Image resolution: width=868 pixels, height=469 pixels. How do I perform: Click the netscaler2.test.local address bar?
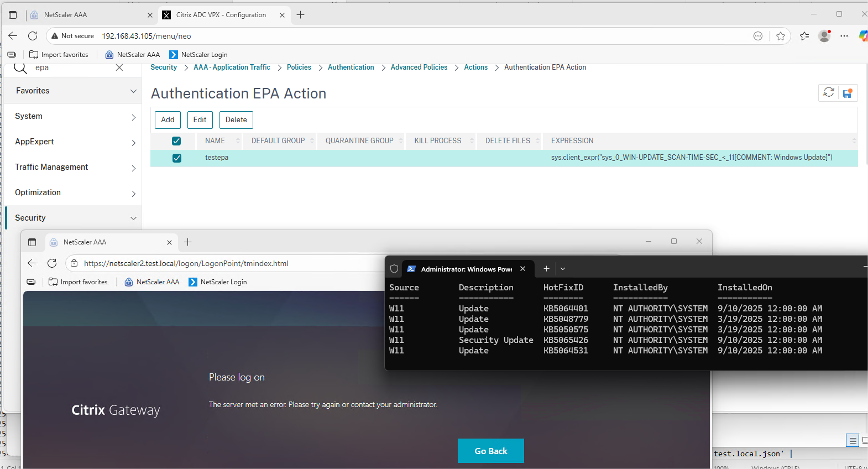(x=221, y=263)
